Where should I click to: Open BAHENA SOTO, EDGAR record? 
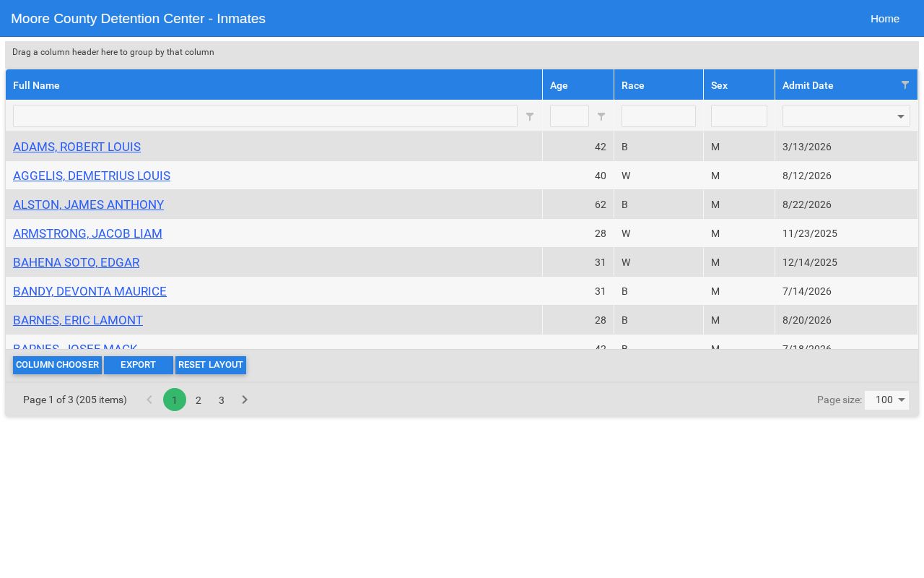(x=76, y=262)
